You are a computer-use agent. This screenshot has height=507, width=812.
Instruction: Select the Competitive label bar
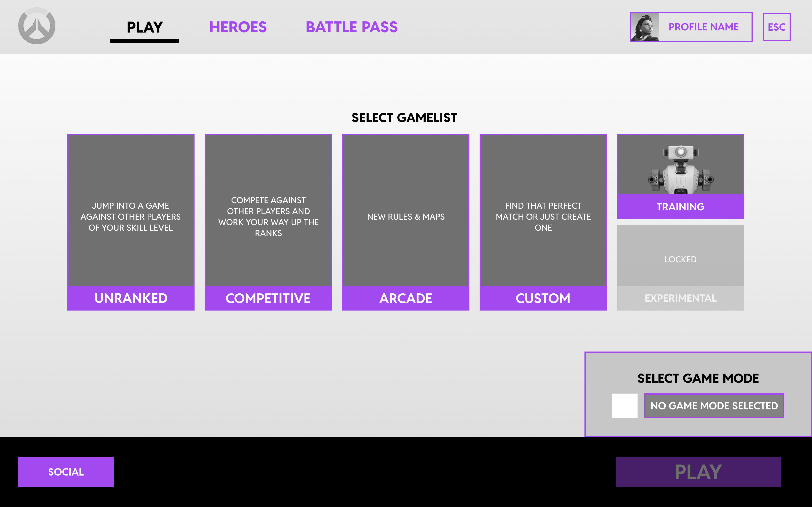[268, 298]
